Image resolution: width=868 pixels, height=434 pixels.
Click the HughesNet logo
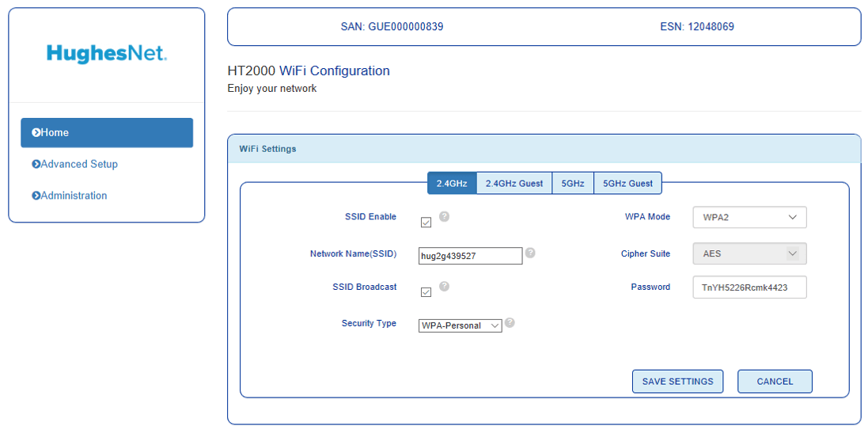(107, 55)
